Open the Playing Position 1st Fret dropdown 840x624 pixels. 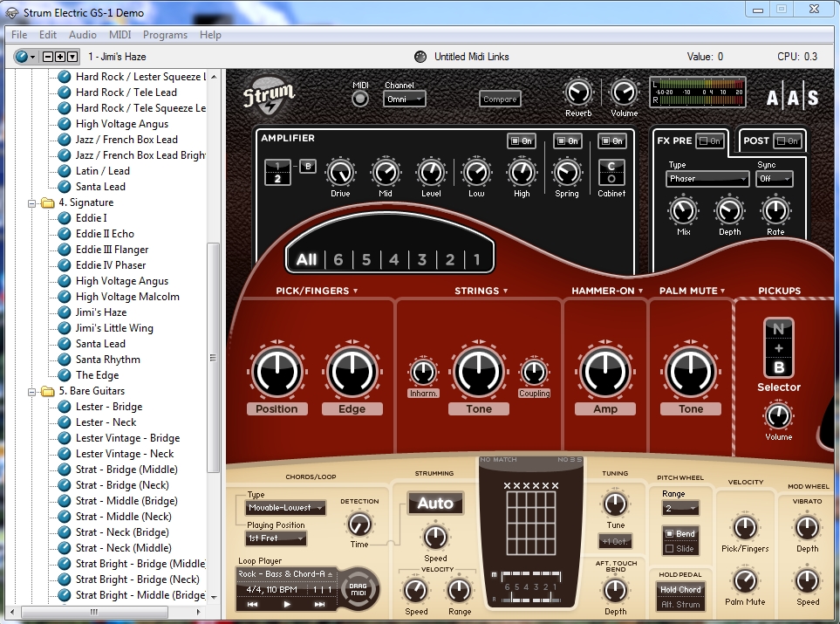[x=276, y=538]
